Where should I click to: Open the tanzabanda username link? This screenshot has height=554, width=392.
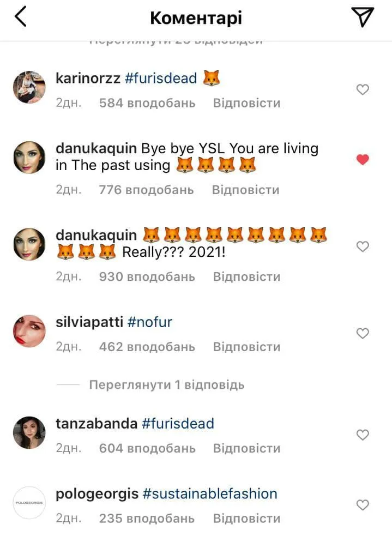[x=97, y=424]
